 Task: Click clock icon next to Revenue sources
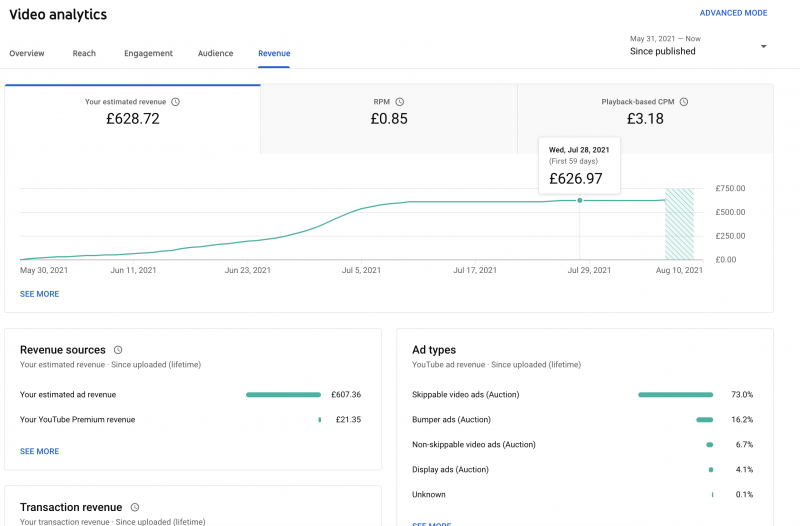[x=118, y=350]
